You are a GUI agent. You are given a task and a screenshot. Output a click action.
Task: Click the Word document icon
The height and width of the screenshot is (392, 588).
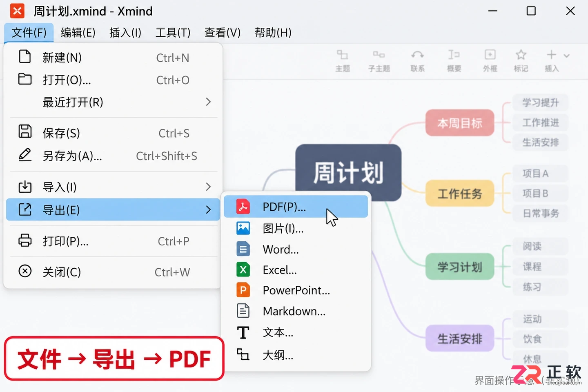point(243,249)
